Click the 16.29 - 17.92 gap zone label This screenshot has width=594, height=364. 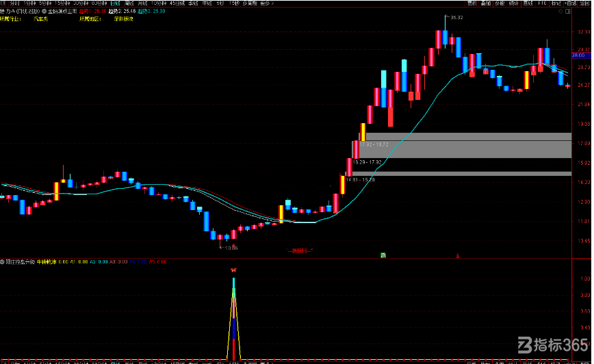tap(367, 162)
